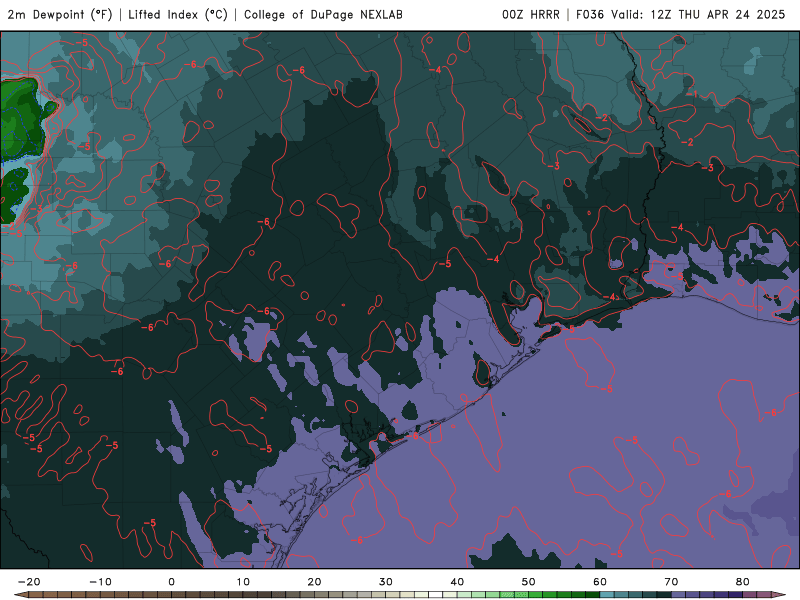Image resolution: width=800 pixels, height=600 pixels.
Task: Click the "12Z THU APR 24 2025" valid time
Action: point(718,15)
